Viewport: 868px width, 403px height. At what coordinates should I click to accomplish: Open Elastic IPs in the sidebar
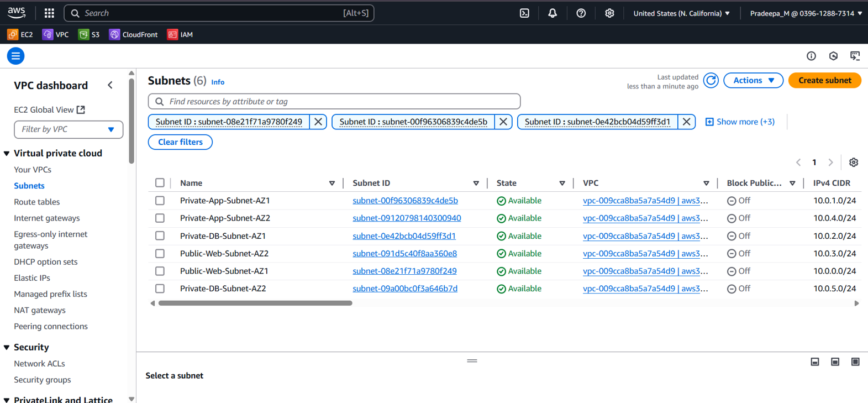32,278
